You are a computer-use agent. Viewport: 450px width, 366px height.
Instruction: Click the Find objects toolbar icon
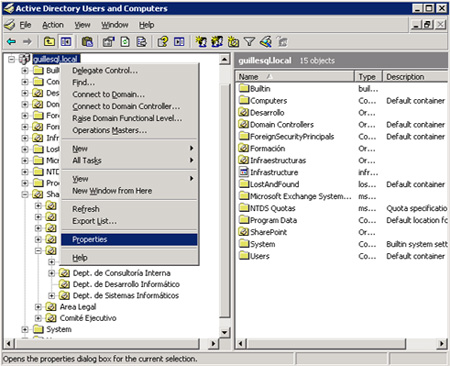click(x=266, y=42)
